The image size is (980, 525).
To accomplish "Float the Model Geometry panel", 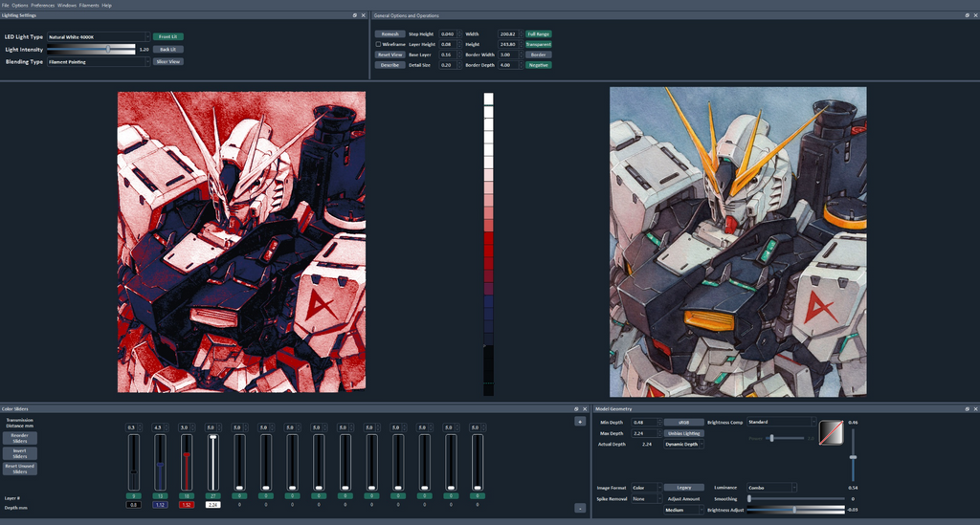I will coord(967,409).
